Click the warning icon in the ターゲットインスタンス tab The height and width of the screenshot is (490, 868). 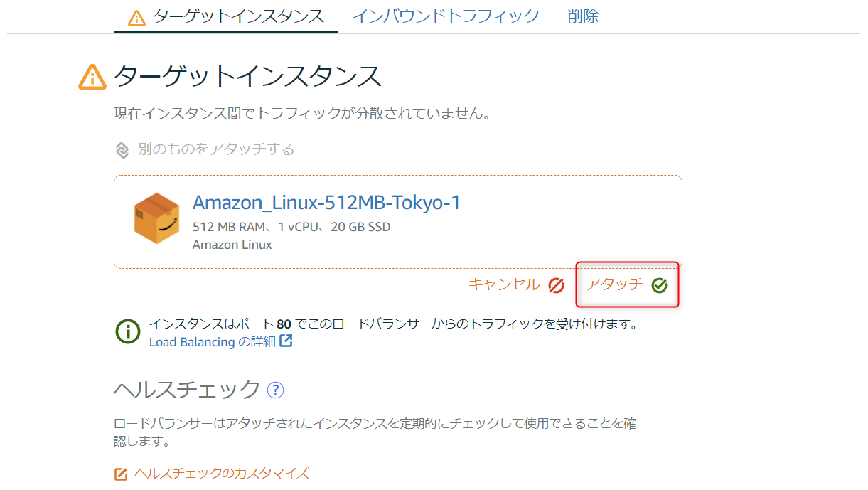pyautogui.click(x=136, y=17)
